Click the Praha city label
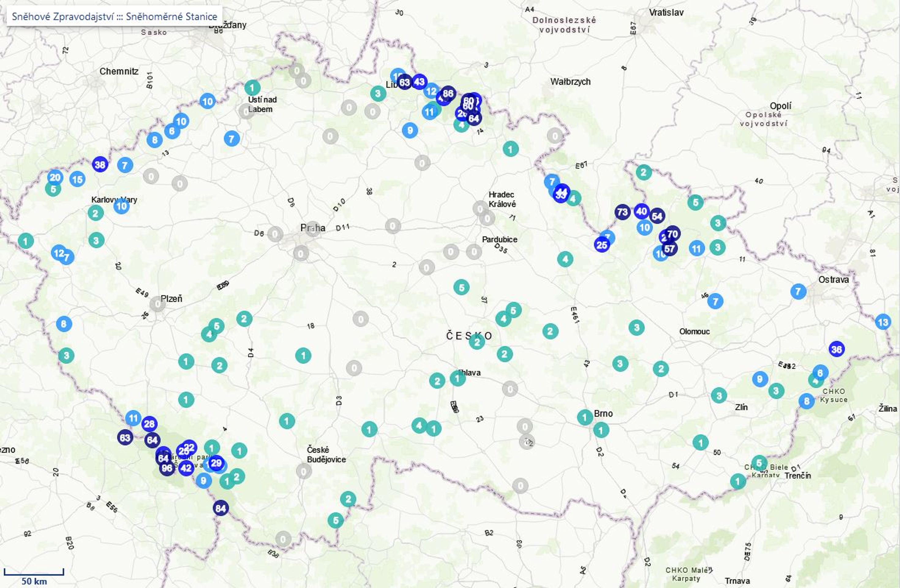Screen dimensions: 900x588 pos(313,228)
